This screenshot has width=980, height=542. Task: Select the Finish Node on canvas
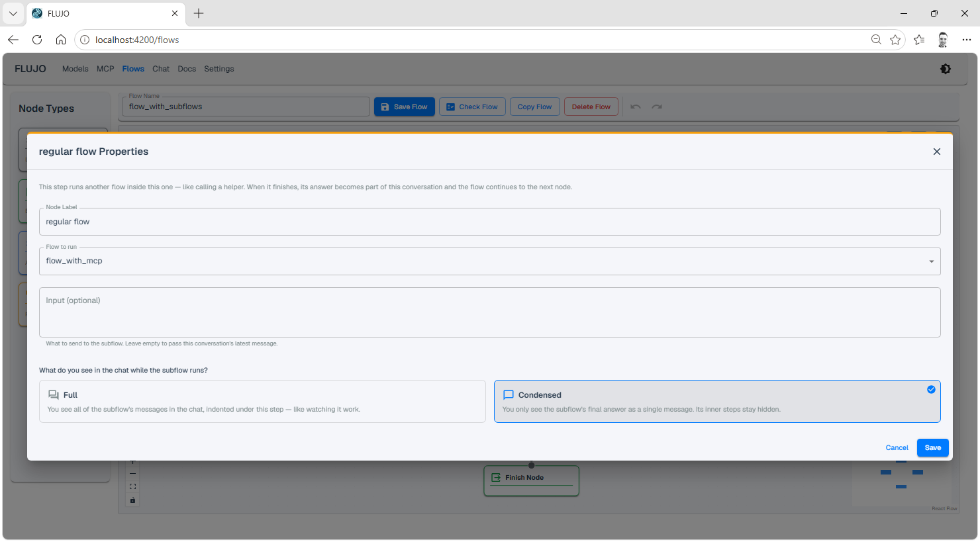click(x=531, y=480)
